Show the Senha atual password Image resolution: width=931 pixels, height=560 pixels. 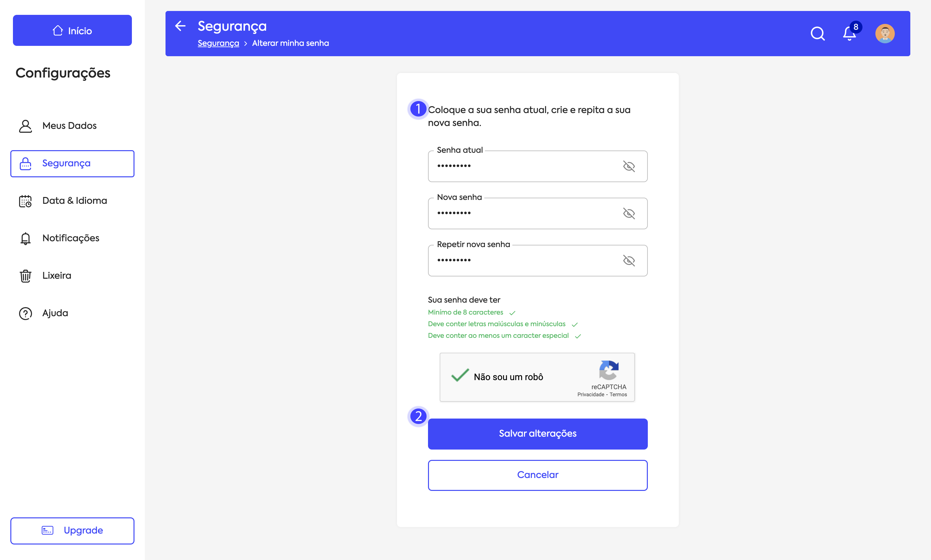click(x=628, y=166)
